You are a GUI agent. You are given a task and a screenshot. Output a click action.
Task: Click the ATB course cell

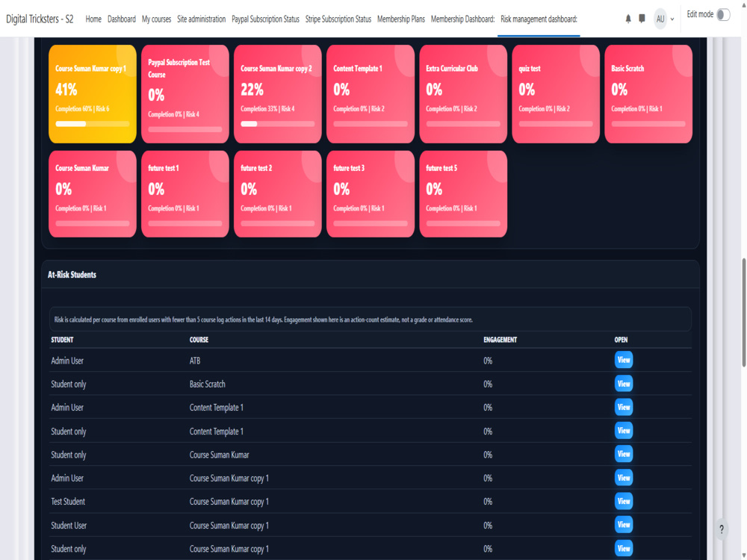pos(194,361)
